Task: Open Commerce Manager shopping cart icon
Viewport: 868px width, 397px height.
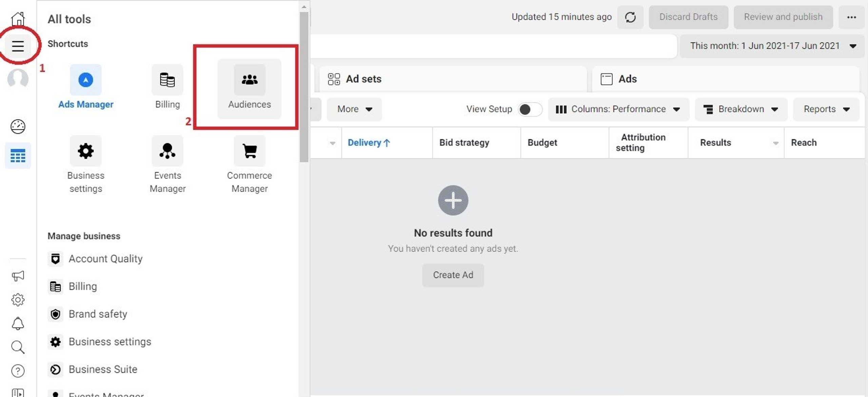Action: coord(250,151)
